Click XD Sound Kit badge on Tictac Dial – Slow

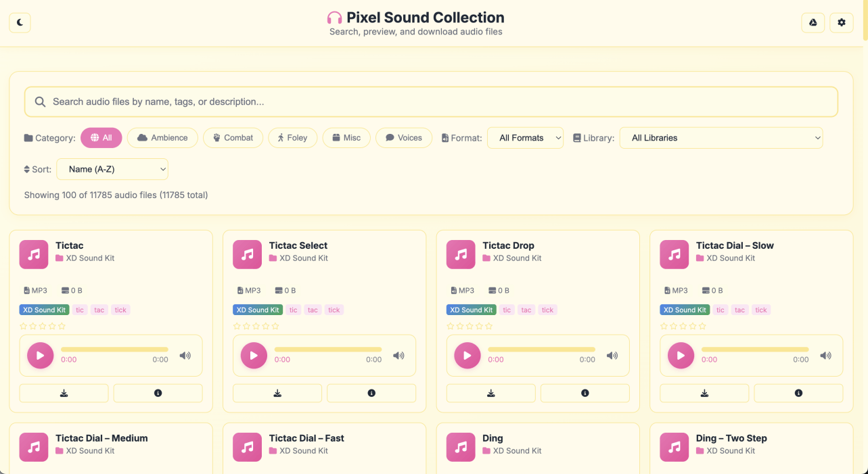coord(685,310)
